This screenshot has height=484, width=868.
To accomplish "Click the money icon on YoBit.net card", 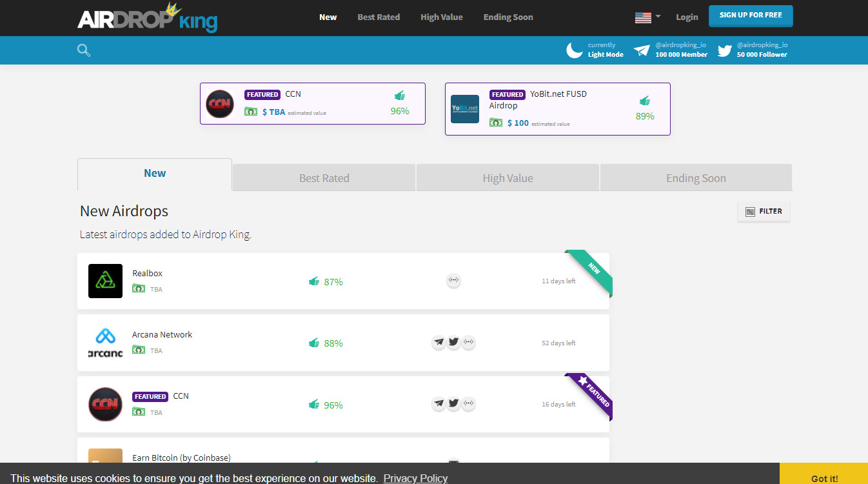I will pyautogui.click(x=496, y=123).
